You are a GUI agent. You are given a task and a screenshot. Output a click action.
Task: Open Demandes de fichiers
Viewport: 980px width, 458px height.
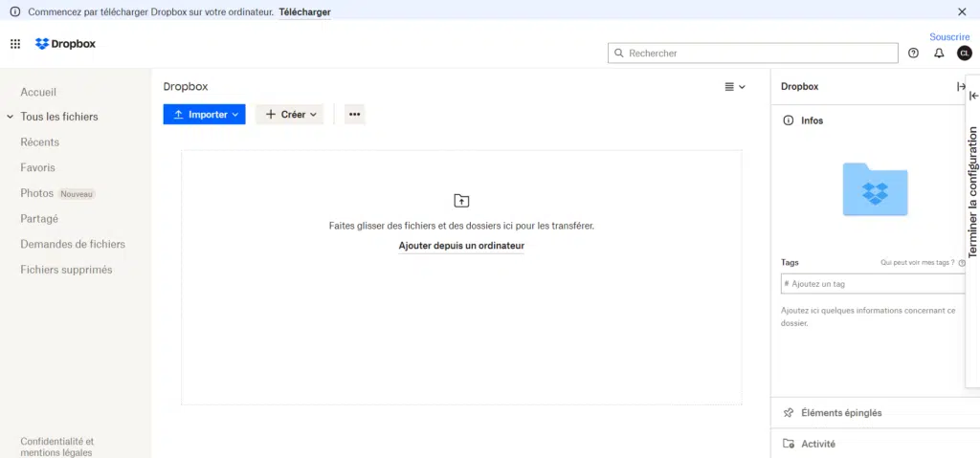73,245
